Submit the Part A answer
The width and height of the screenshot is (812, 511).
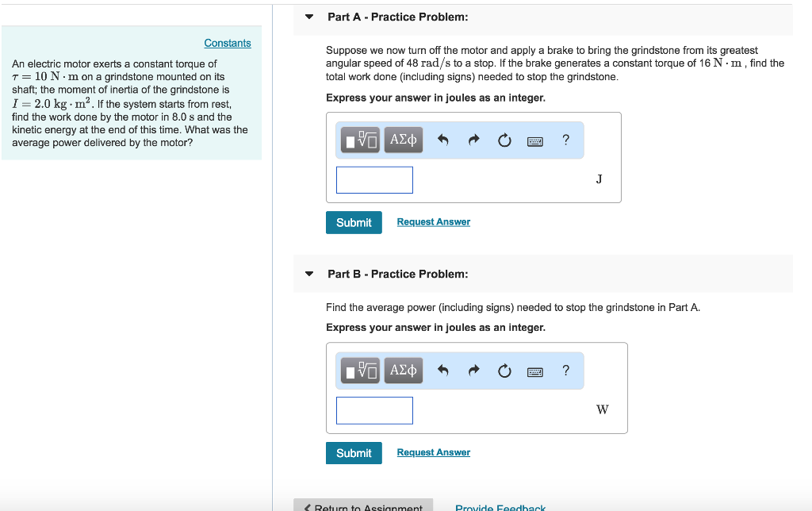point(354,222)
